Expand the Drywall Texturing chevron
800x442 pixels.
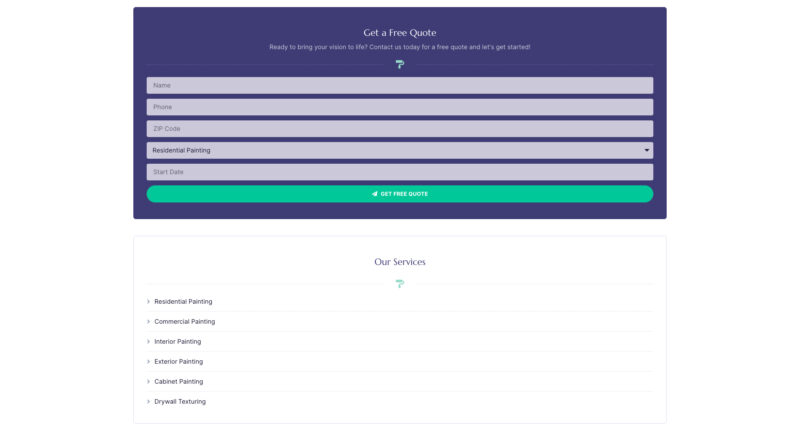[x=148, y=401]
